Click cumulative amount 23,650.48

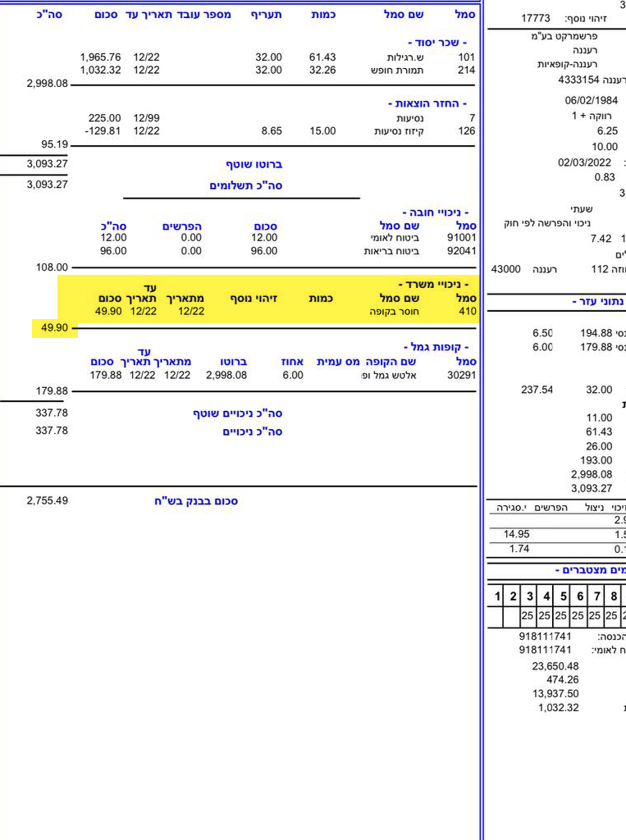point(555,666)
